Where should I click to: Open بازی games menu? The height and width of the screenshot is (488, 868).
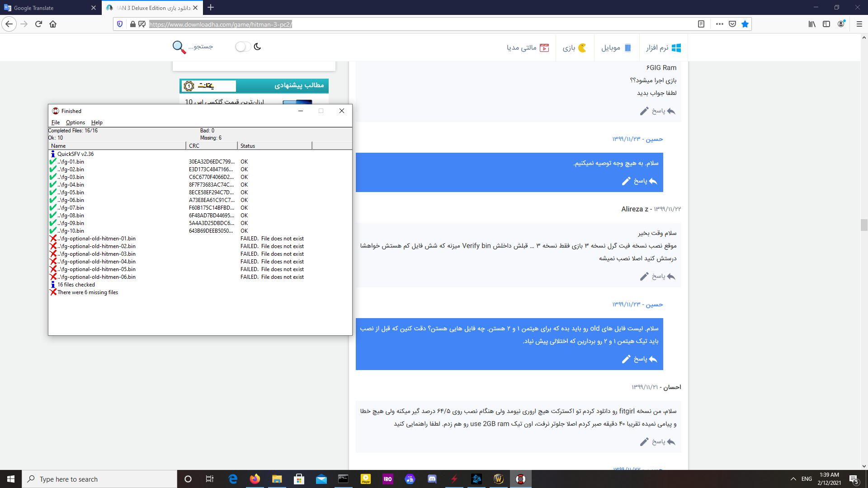coord(575,48)
